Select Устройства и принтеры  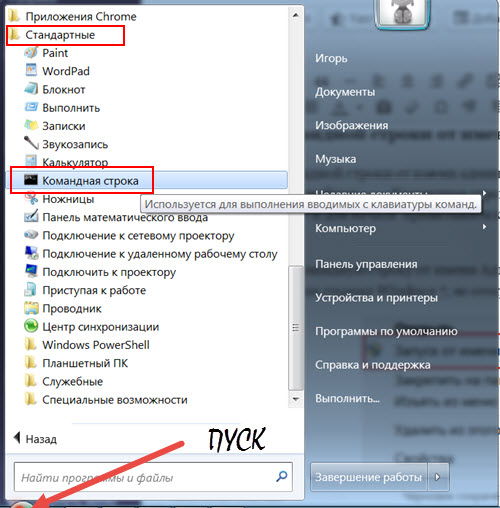tap(376, 297)
